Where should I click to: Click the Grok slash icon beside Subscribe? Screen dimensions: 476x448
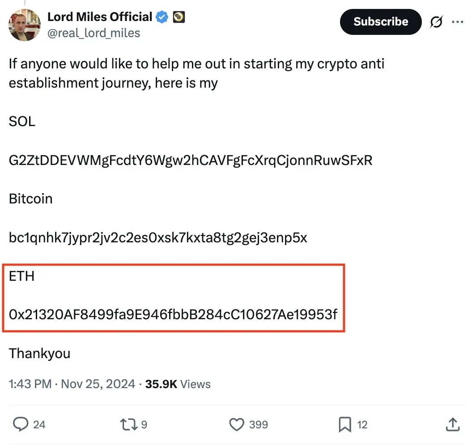coord(436,21)
